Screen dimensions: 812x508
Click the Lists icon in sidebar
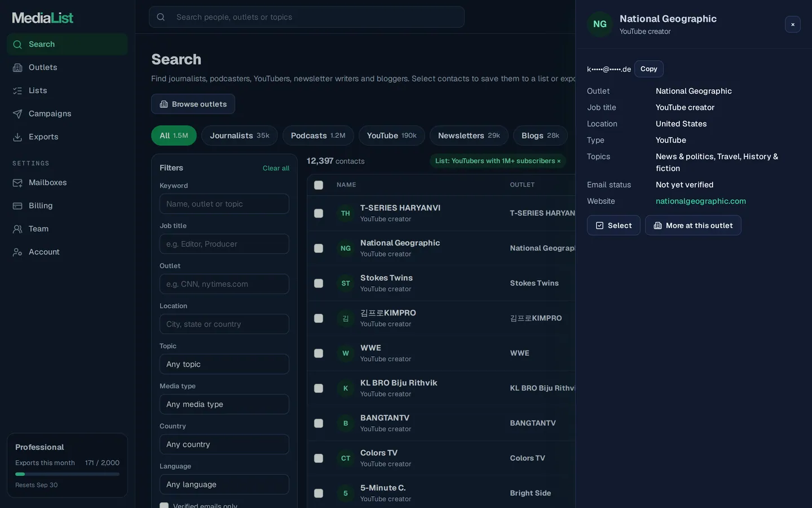pos(17,91)
